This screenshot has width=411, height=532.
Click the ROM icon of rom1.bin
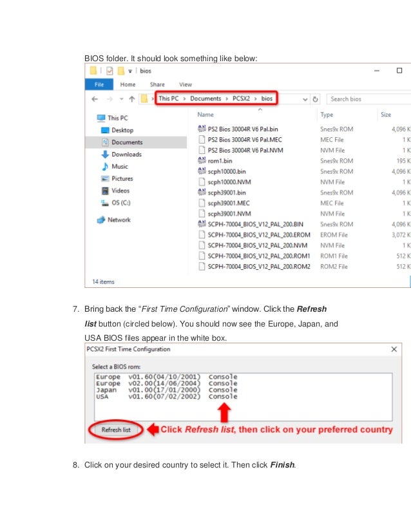click(202, 160)
